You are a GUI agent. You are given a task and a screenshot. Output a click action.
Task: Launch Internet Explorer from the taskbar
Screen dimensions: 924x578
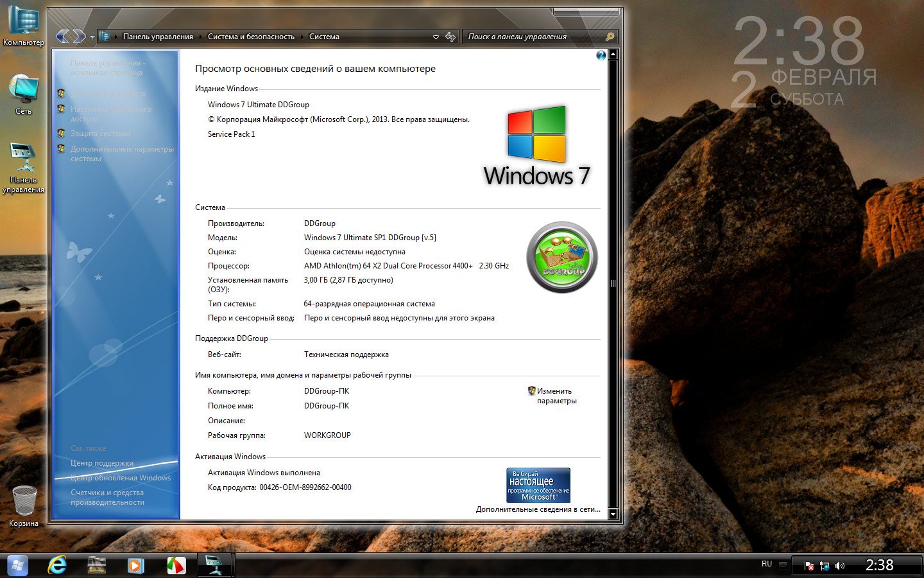[x=57, y=565]
